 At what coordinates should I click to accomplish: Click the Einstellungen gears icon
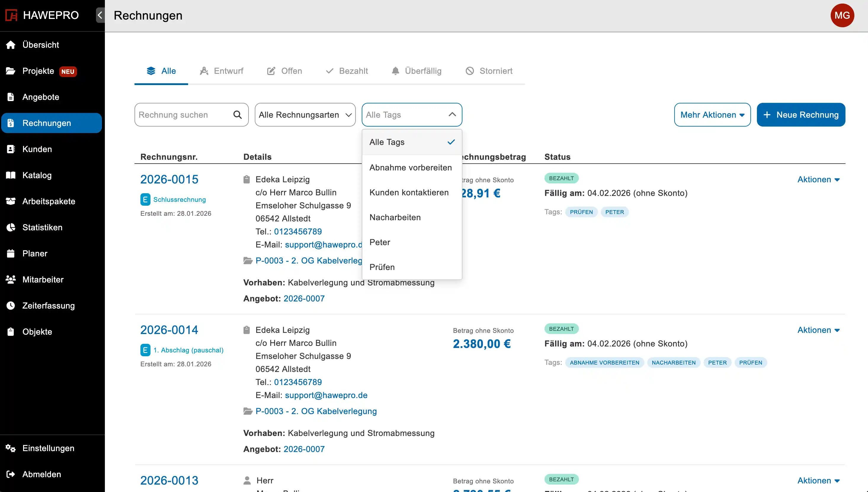point(11,448)
